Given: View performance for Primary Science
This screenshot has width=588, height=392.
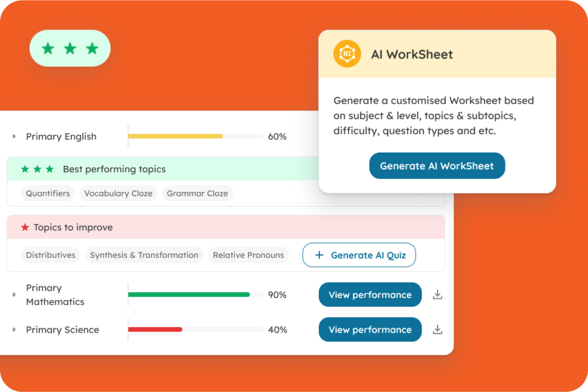Looking at the screenshot, I should pos(370,330).
